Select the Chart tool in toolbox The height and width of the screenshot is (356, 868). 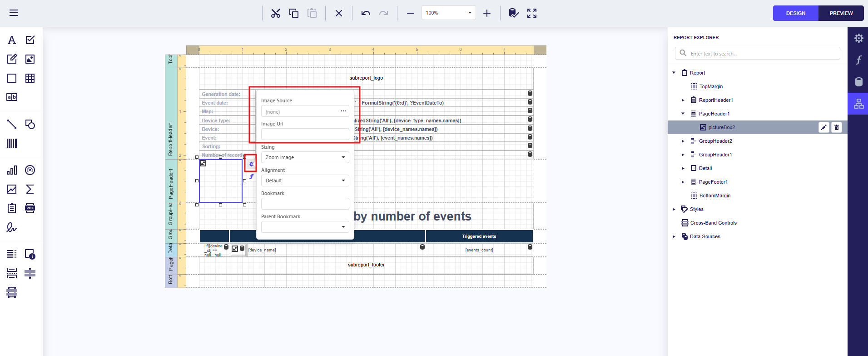(12, 170)
